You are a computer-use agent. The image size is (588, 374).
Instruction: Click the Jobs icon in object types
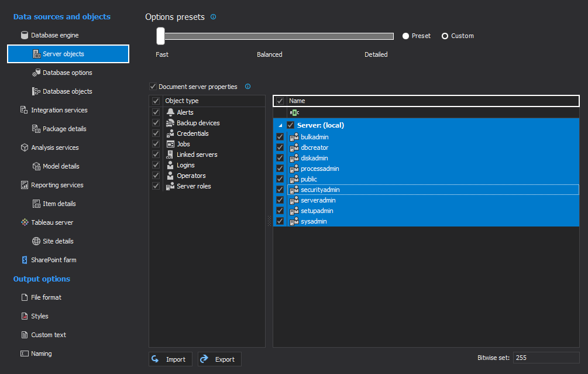pyautogui.click(x=170, y=144)
